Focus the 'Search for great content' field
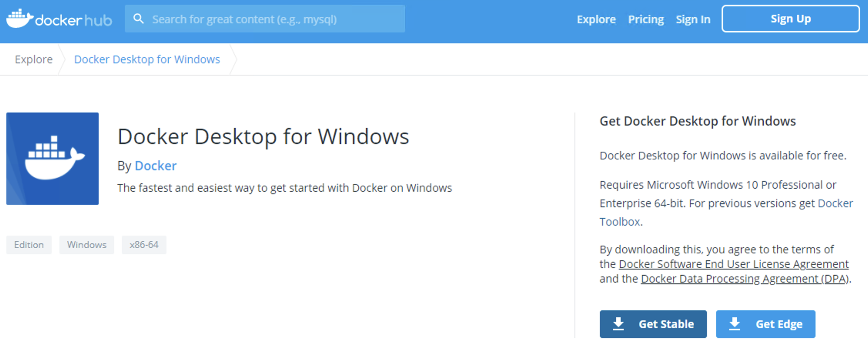The image size is (868, 355). [265, 19]
